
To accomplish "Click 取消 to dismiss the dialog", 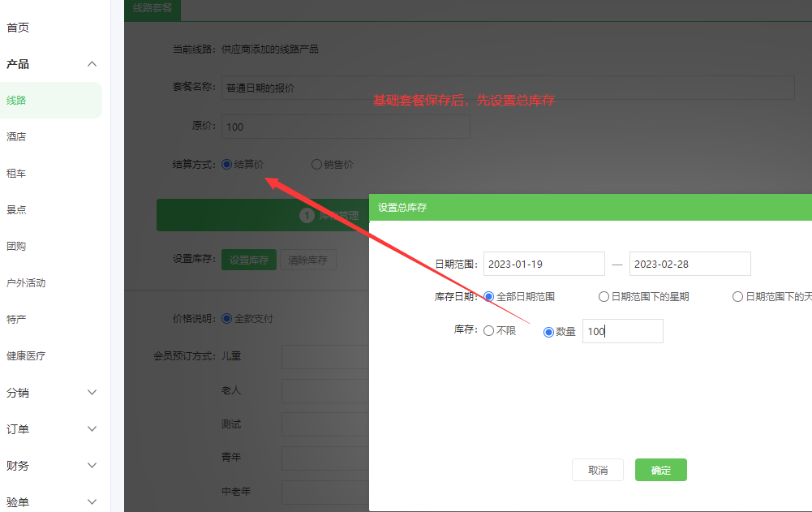I will click(598, 470).
